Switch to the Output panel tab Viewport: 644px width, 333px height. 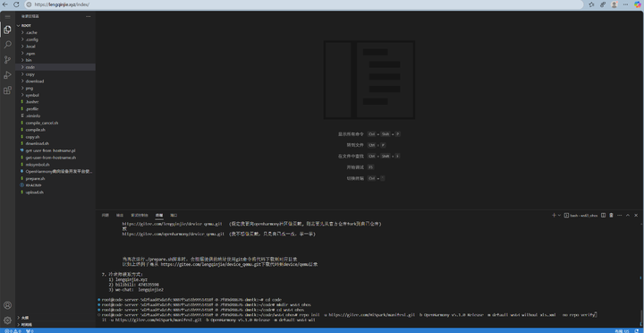point(120,215)
